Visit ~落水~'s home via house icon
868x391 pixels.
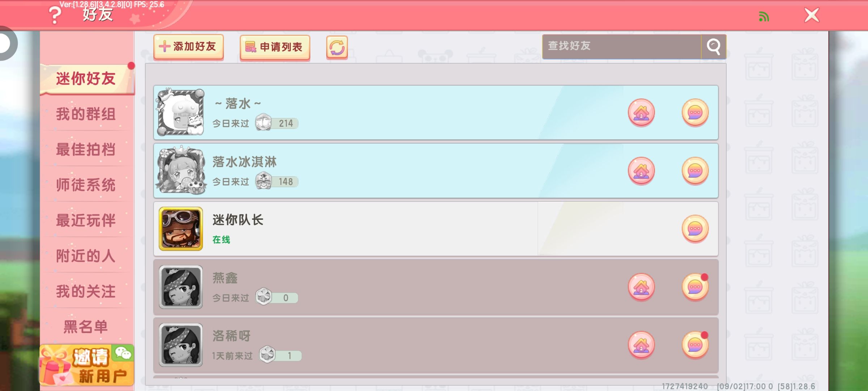point(641,113)
